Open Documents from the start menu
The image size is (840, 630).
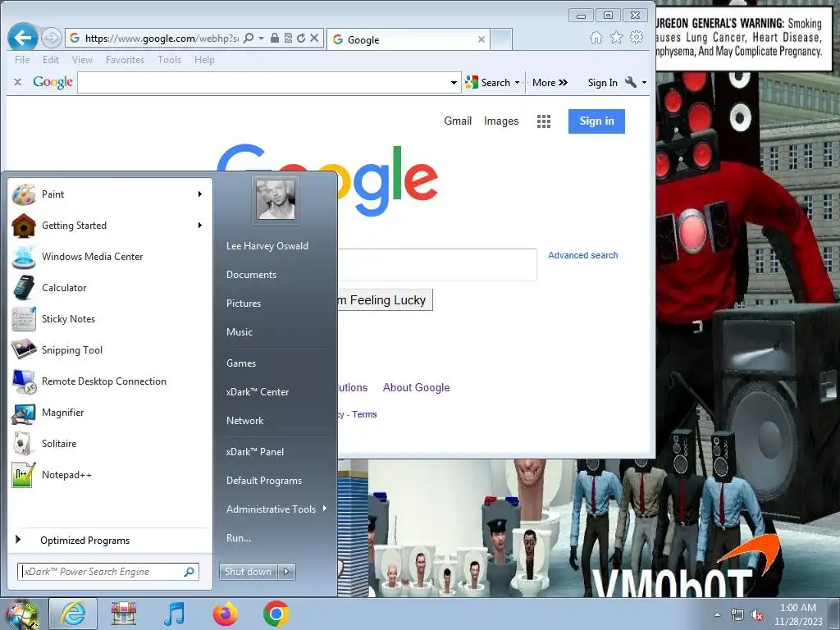coord(251,274)
